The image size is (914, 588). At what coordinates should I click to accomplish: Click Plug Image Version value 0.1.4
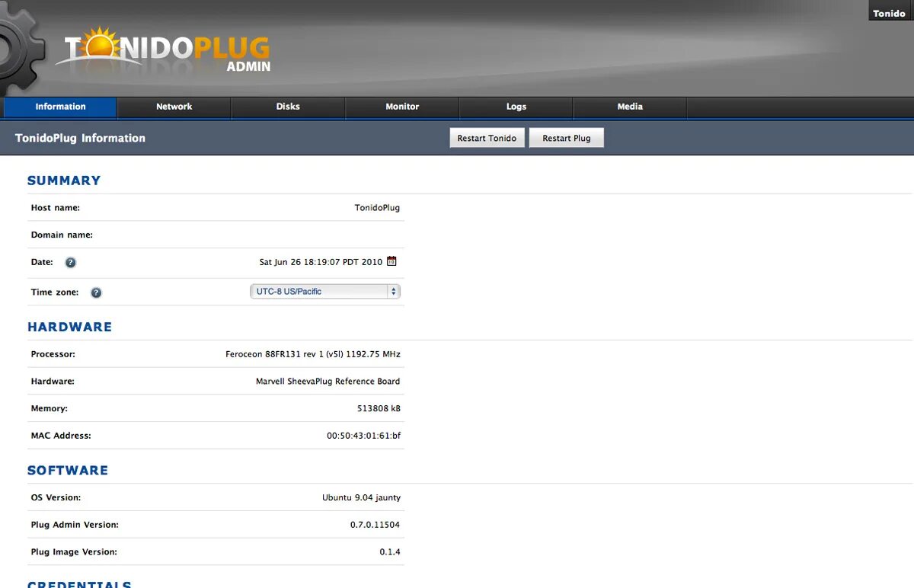tap(390, 552)
